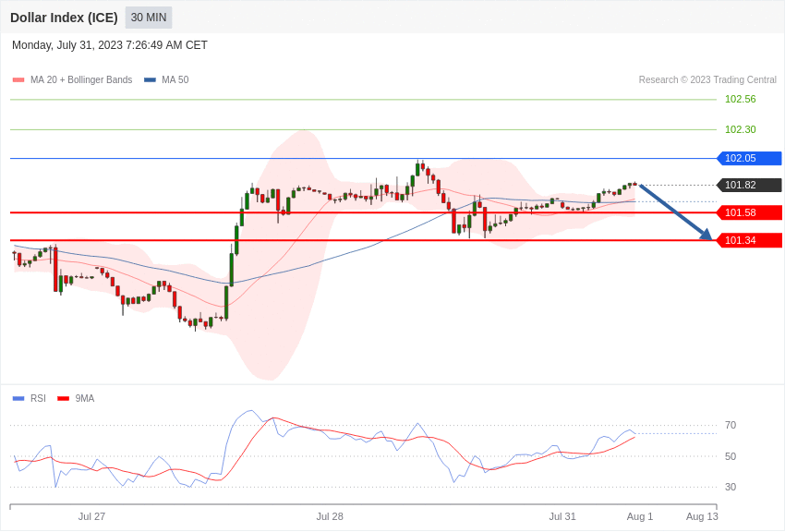Viewport: 785px width, 532px height.
Task: Toggle the RSI legend entry
Action: (x=29, y=398)
